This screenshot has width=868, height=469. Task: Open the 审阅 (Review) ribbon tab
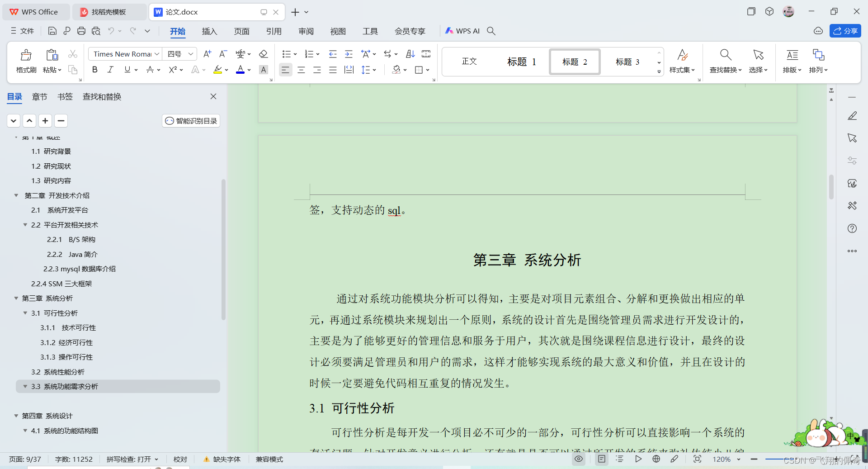(x=306, y=31)
